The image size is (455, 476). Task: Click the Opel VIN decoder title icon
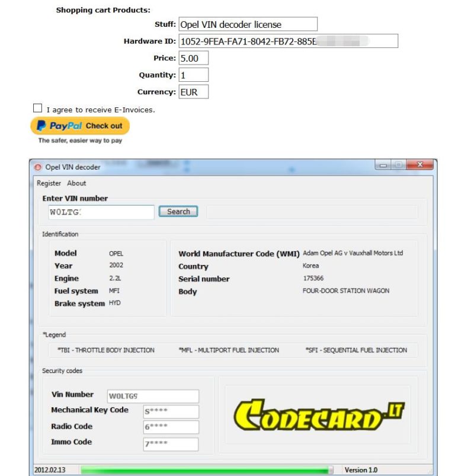38,167
